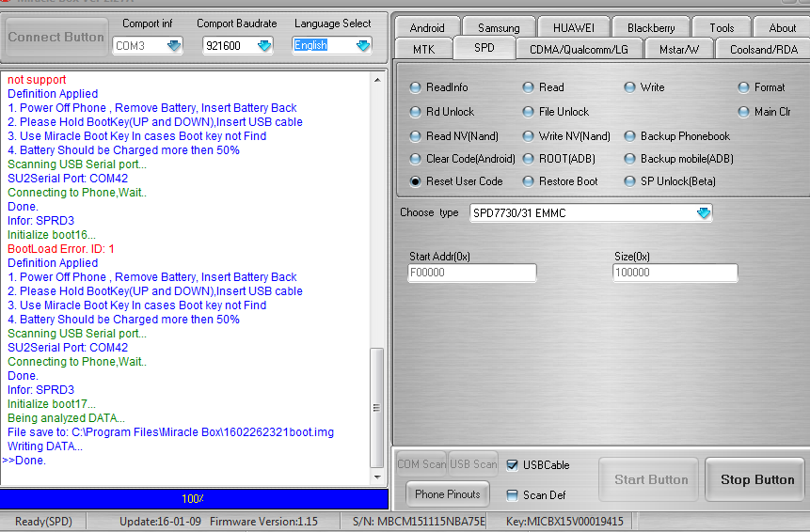The image size is (810, 532).
Task: Select the ReadInfo radio option
Action: pos(415,87)
